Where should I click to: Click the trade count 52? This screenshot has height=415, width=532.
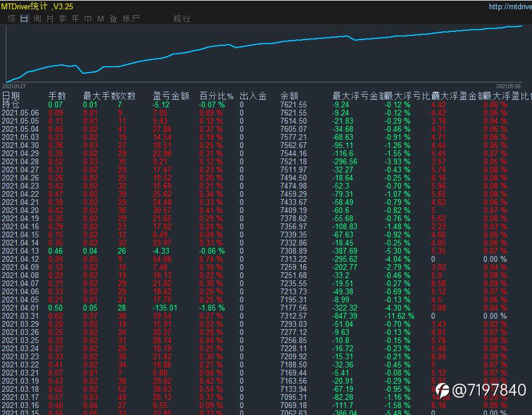coord(122,389)
